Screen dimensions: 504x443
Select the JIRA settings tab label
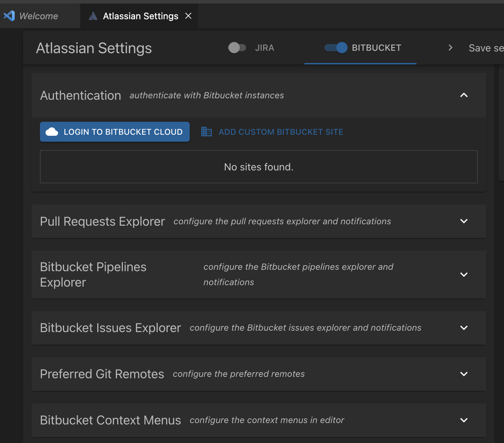[265, 48]
